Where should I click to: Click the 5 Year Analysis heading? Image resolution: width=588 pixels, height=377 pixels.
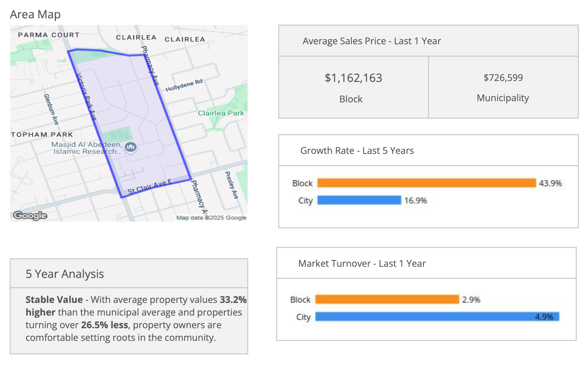[65, 274]
